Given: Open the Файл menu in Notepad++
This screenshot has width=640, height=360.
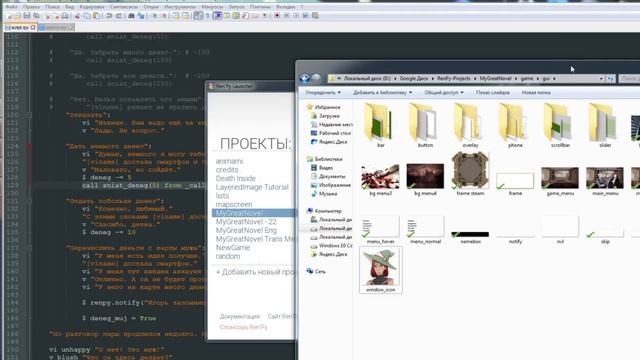Looking at the screenshot, I should (x=11, y=7).
